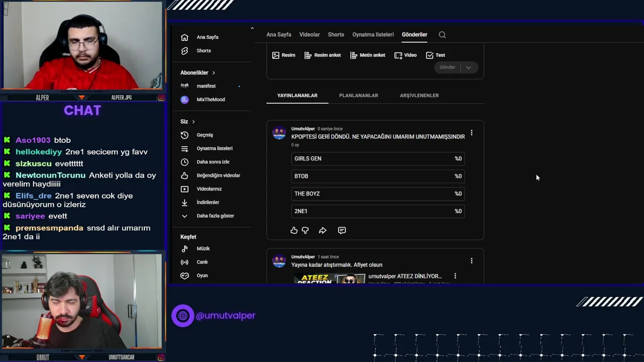The image size is (644, 362).
Task: Open Videolarınız page
Action: pos(209,189)
